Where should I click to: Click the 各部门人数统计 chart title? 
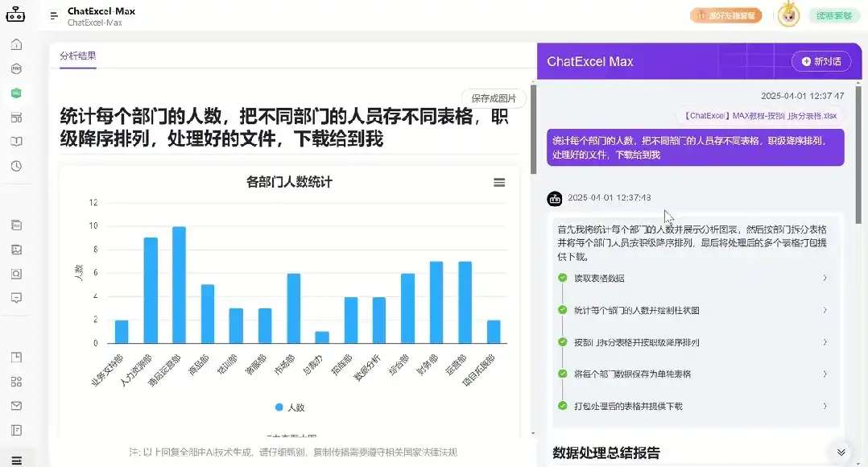[x=289, y=182]
